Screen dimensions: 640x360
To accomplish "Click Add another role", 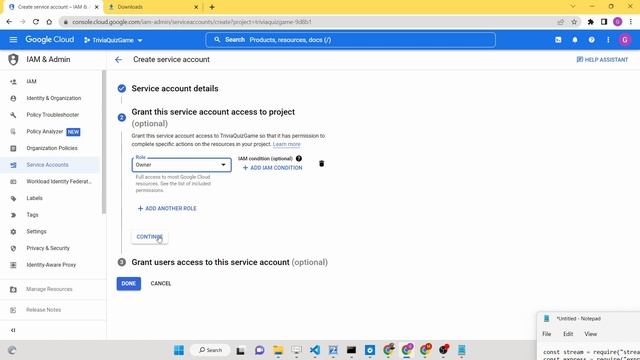I will pyautogui.click(x=167, y=209).
